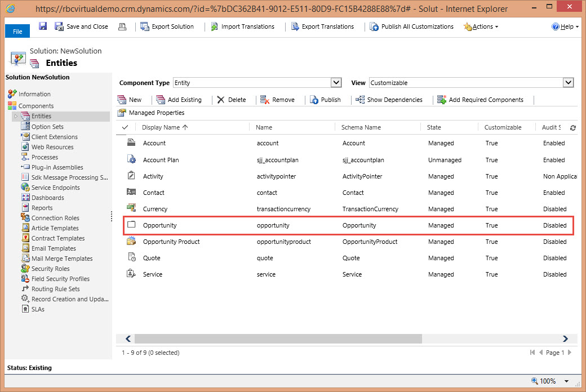Click the printer icon in toolbar
586x392 pixels.
[122, 26]
